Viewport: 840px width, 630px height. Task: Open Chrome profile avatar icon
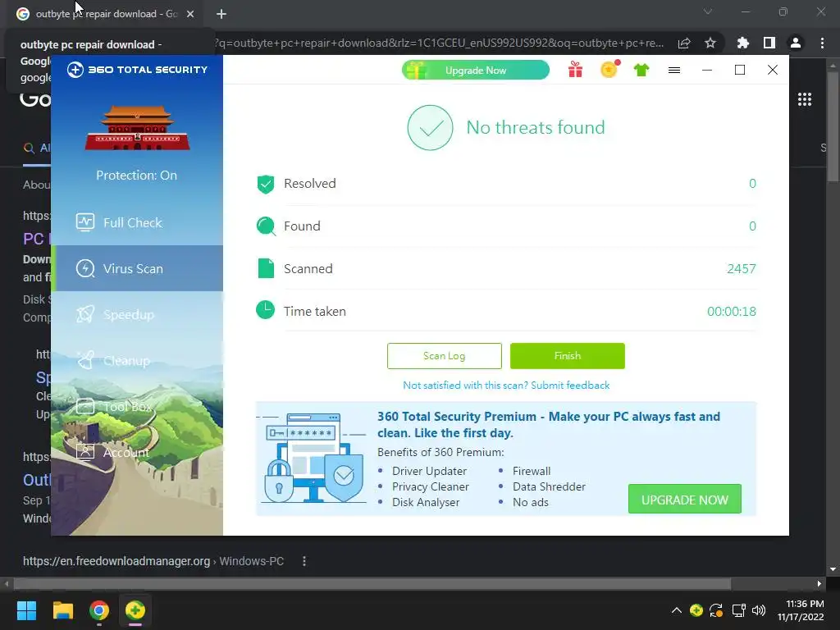[796, 43]
